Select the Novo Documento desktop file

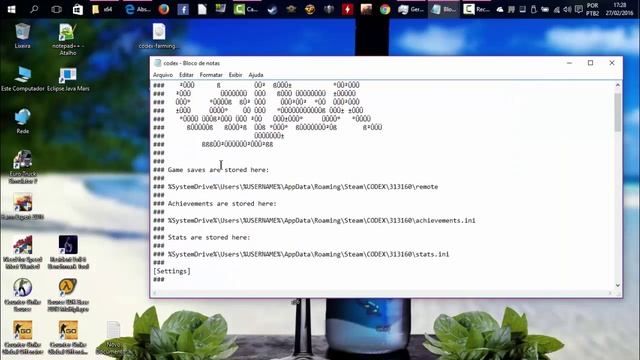[113, 338]
